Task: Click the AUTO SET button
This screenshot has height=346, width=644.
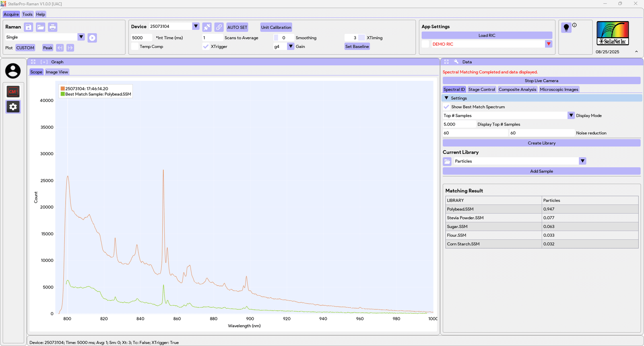Action: point(237,27)
